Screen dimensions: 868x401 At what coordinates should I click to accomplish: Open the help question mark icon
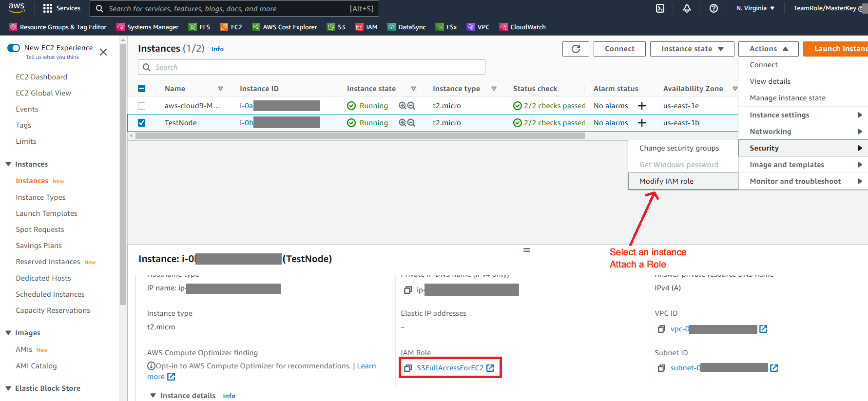coord(714,8)
